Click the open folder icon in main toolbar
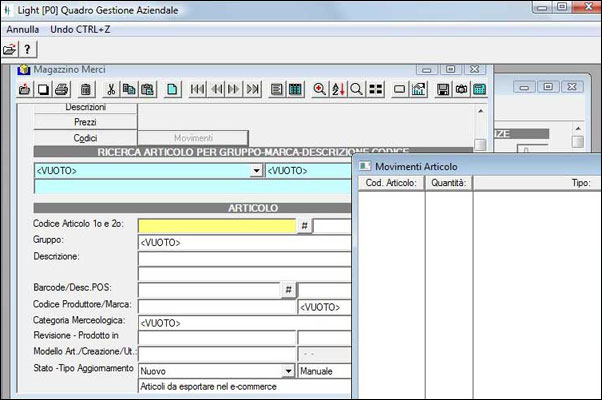This screenshot has width=602, height=400. tap(10, 49)
